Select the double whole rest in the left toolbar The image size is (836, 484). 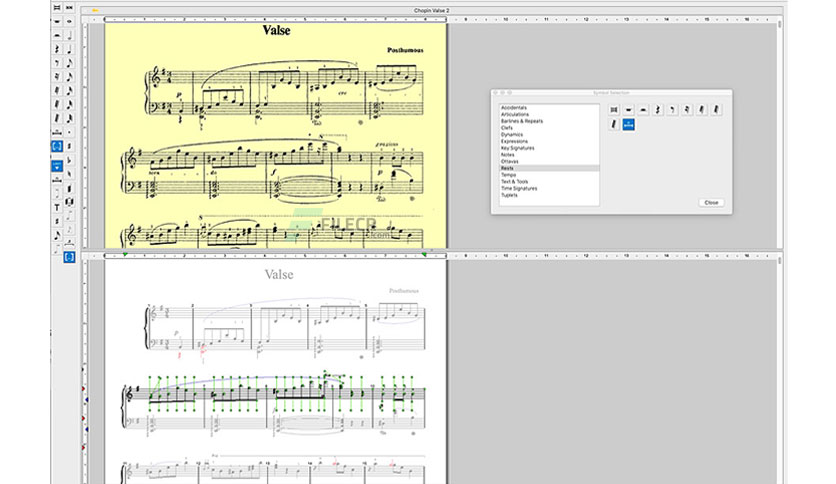click(57, 7)
